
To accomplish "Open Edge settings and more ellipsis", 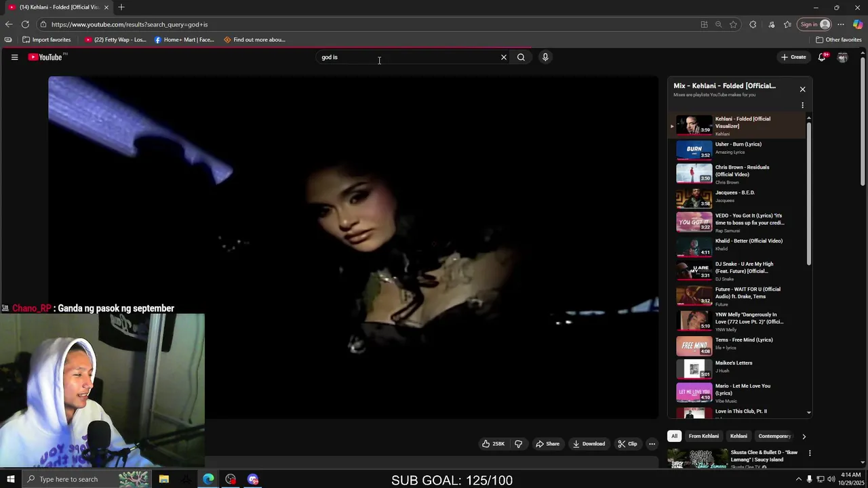I will click(841, 24).
